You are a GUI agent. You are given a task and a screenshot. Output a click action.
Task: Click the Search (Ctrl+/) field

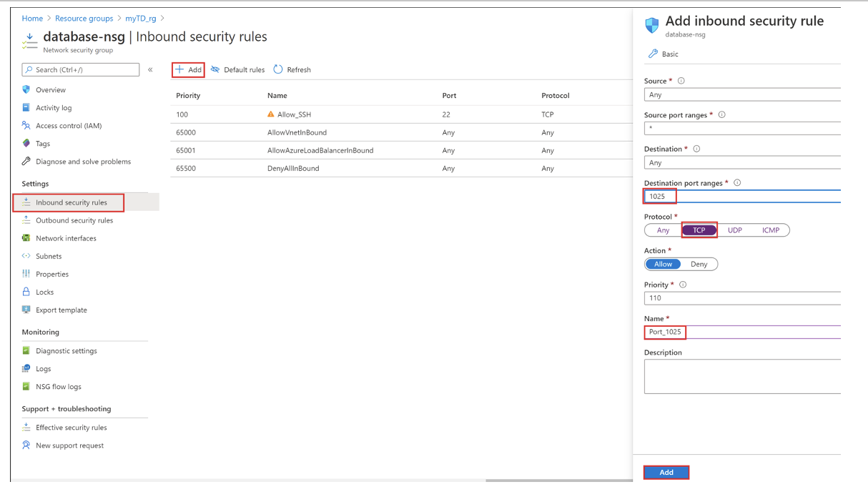[81, 69]
